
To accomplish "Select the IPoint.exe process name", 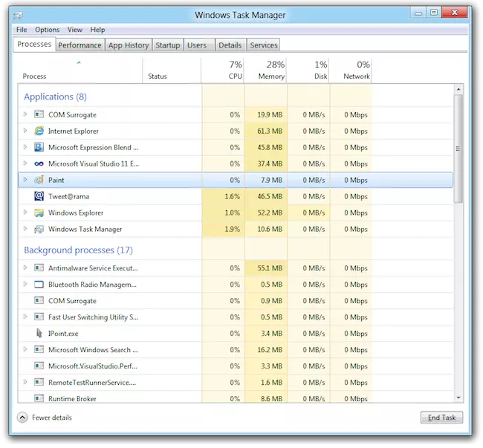I will (63, 334).
